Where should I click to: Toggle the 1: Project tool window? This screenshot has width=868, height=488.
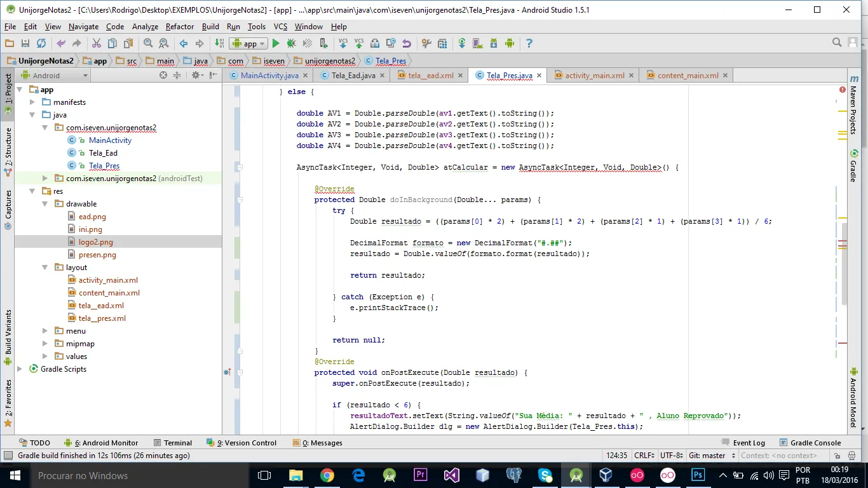[x=8, y=89]
